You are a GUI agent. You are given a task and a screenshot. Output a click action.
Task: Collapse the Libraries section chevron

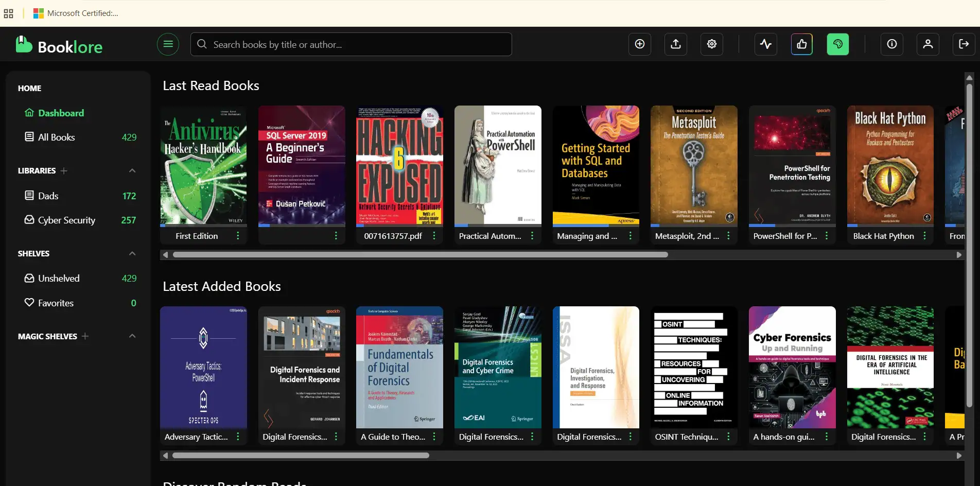(x=132, y=170)
